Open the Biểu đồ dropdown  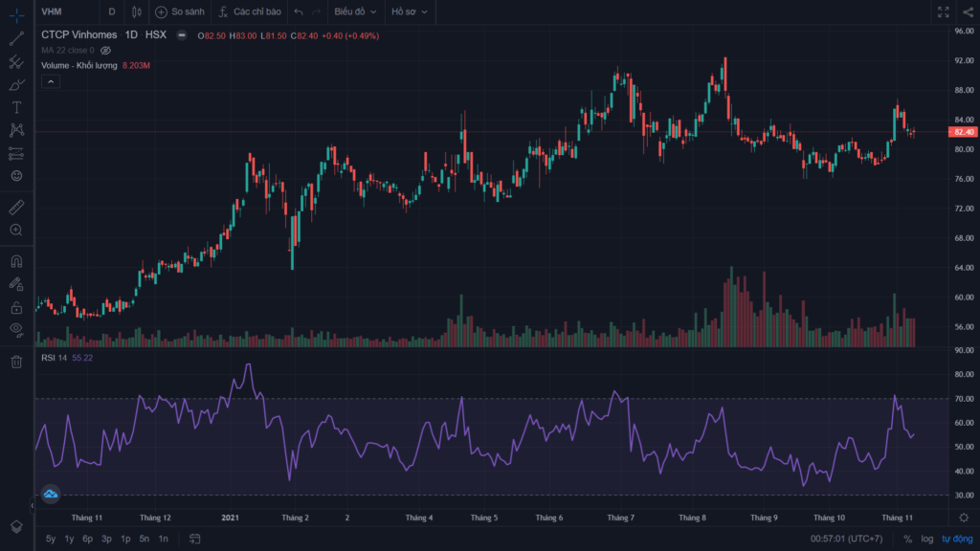pos(355,11)
